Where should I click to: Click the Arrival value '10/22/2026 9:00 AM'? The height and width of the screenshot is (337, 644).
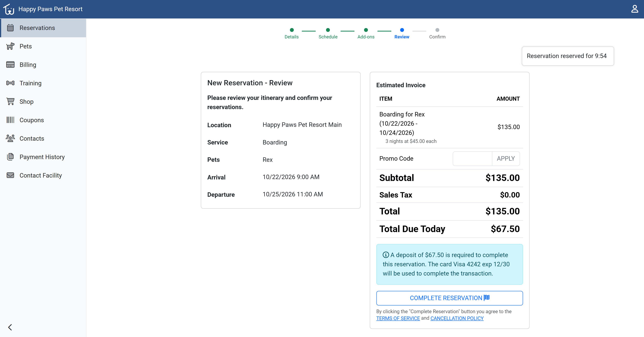click(291, 177)
